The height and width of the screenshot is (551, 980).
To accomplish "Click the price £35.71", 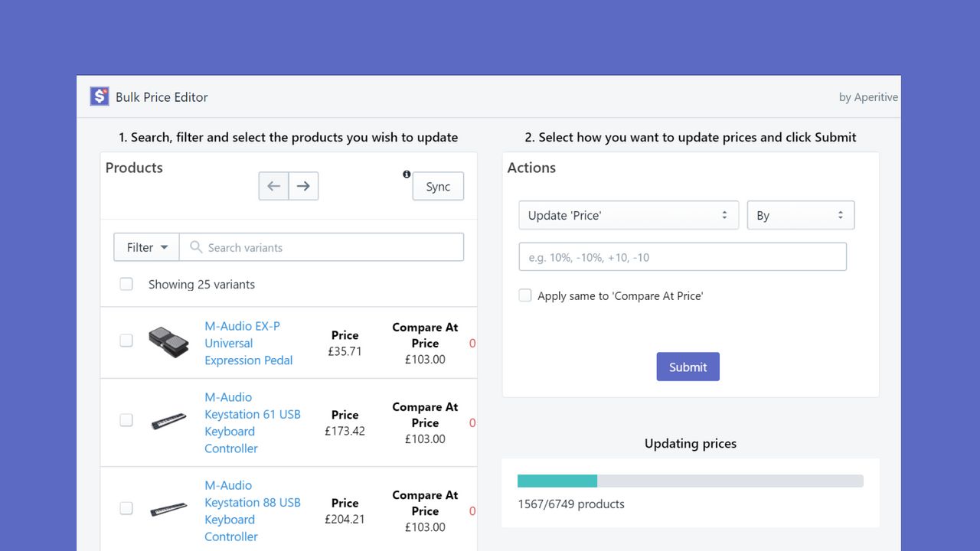I will coord(345,351).
